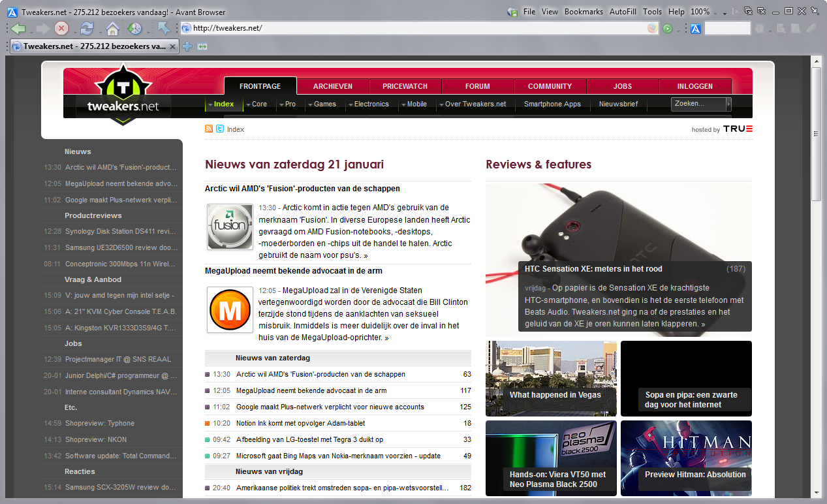827x504 pixels.
Task: Open headline 'MegaUpload neemt bekende advocaat in de arm'
Action: (294, 270)
